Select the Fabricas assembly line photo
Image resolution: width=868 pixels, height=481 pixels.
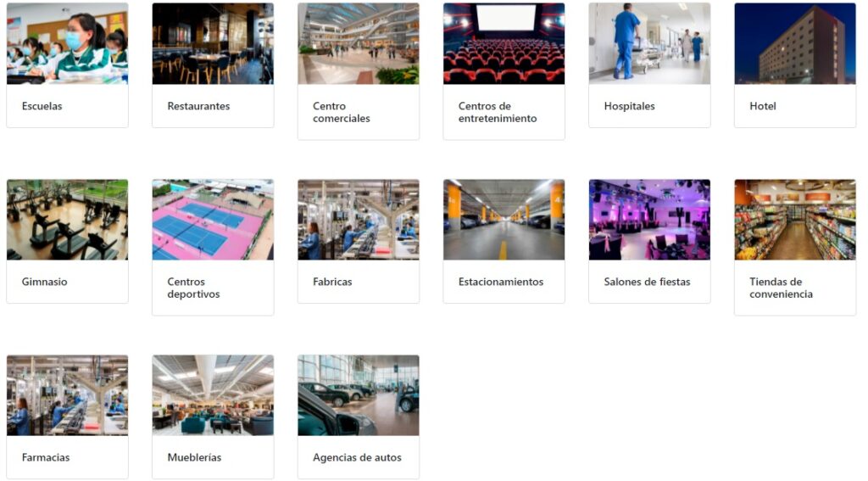pyautogui.click(x=359, y=220)
